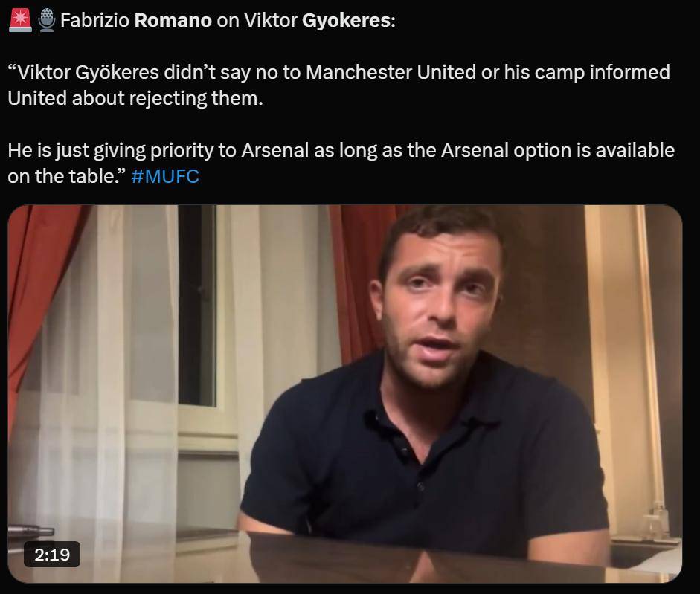This screenshot has width=700, height=594.
Task: Select the bold "Gyokeres:" text in the header
Action: tap(349, 21)
